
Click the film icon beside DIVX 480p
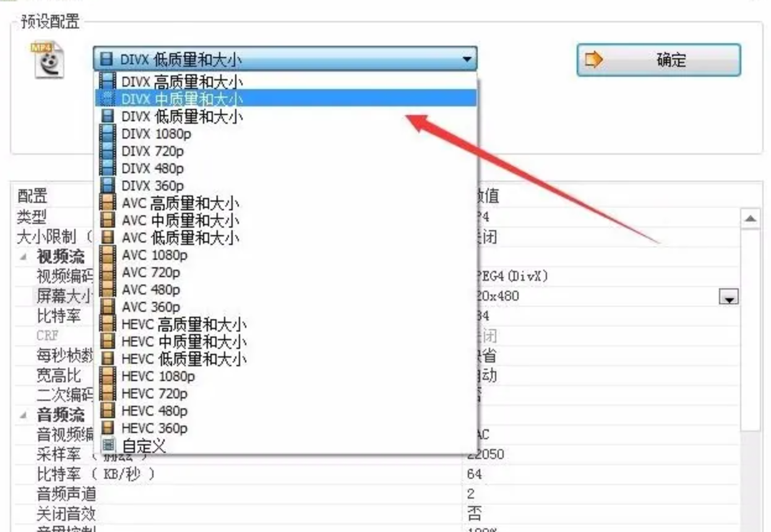click(x=108, y=168)
